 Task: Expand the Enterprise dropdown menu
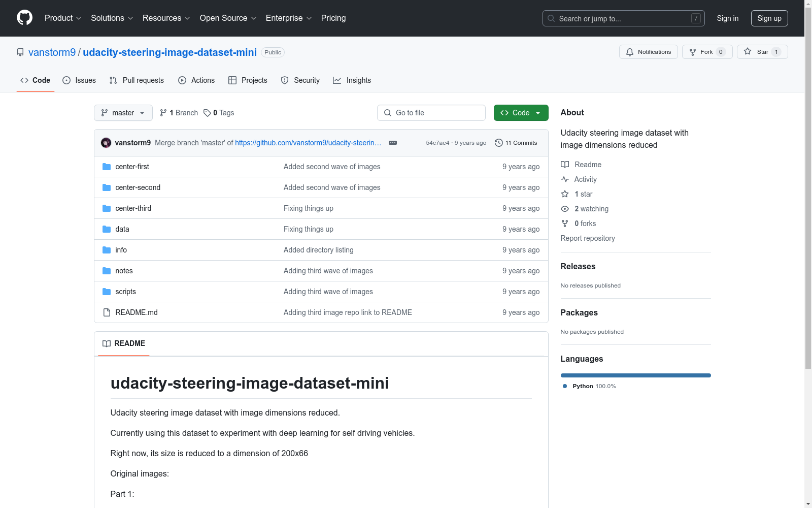289,18
